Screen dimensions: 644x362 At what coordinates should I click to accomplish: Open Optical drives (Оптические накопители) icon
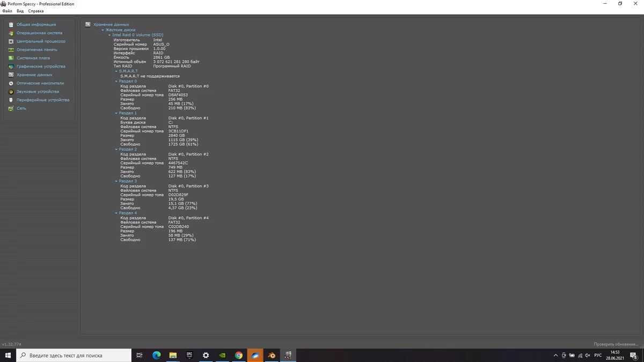click(x=11, y=83)
